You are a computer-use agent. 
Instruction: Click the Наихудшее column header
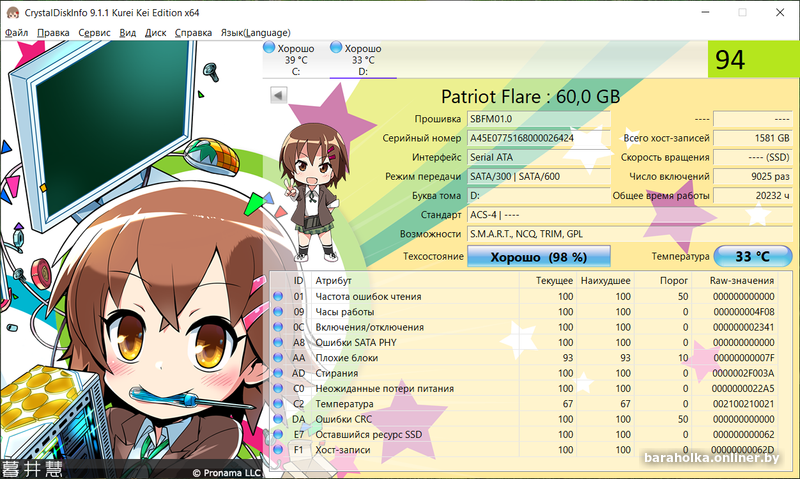click(x=606, y=281)
